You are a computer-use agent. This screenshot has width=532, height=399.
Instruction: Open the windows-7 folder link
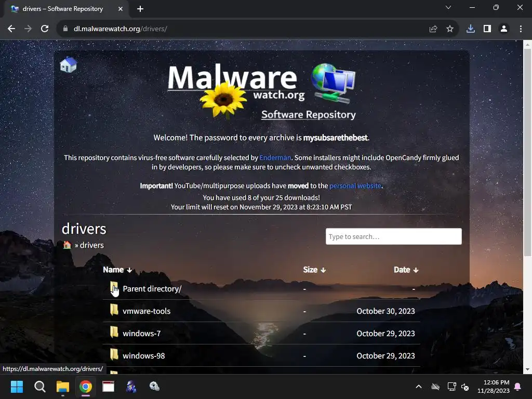141,334
